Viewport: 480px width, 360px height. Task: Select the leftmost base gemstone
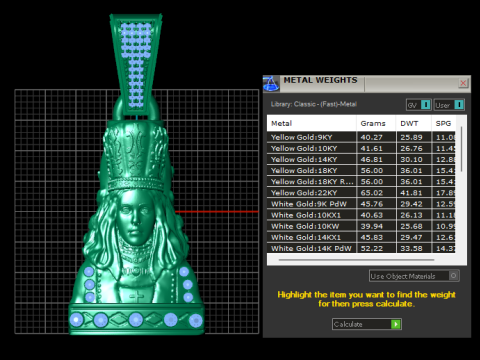(76, 320)
